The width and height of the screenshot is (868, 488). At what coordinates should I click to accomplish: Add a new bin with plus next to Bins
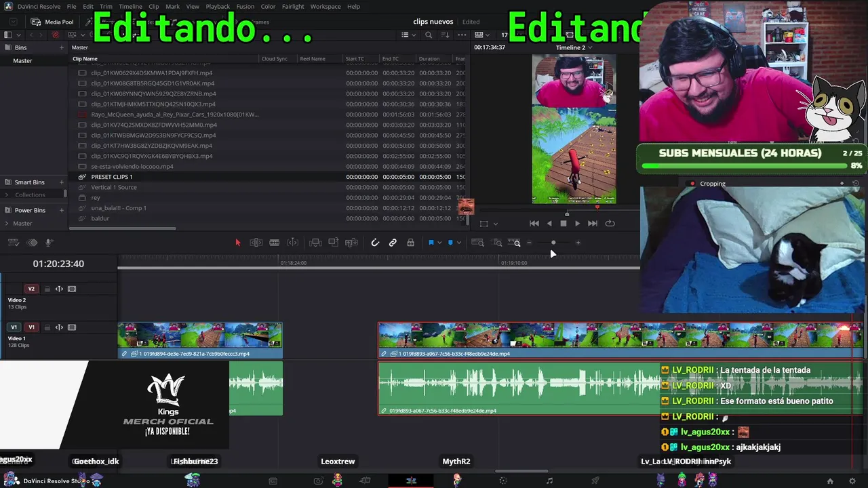pos(62,47)
